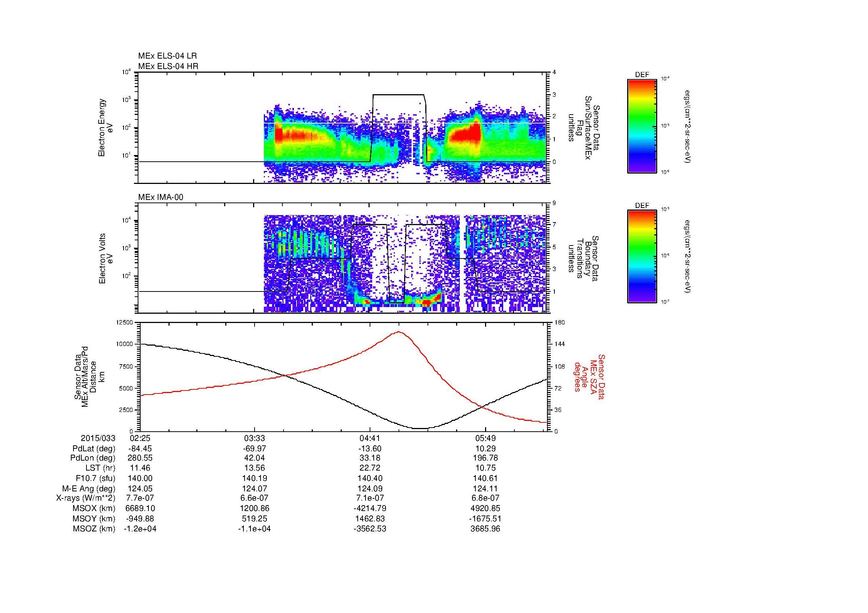Screen dimensions: 868x613
Task: Click the F10.7 value 140.61
Action: 485,478
